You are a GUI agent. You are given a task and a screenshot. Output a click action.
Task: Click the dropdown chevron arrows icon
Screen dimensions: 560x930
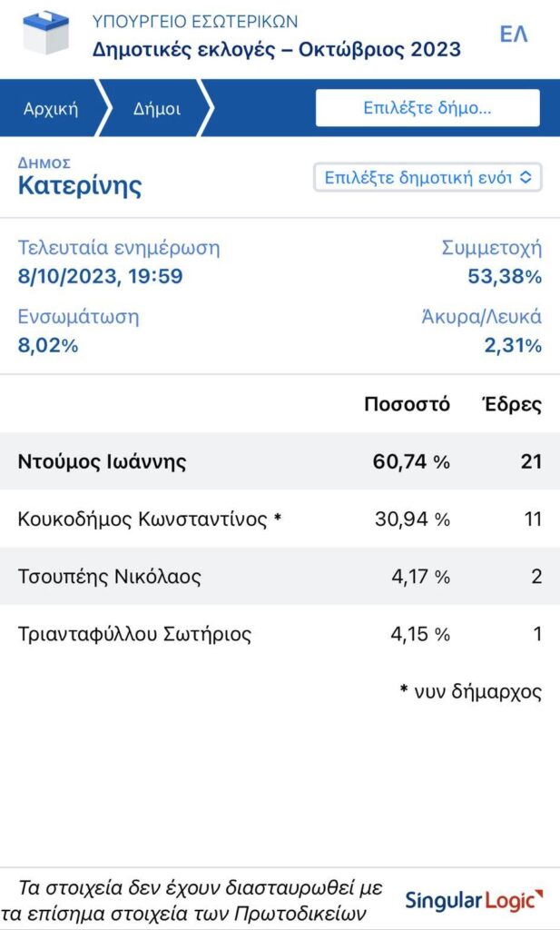point(525,177)
